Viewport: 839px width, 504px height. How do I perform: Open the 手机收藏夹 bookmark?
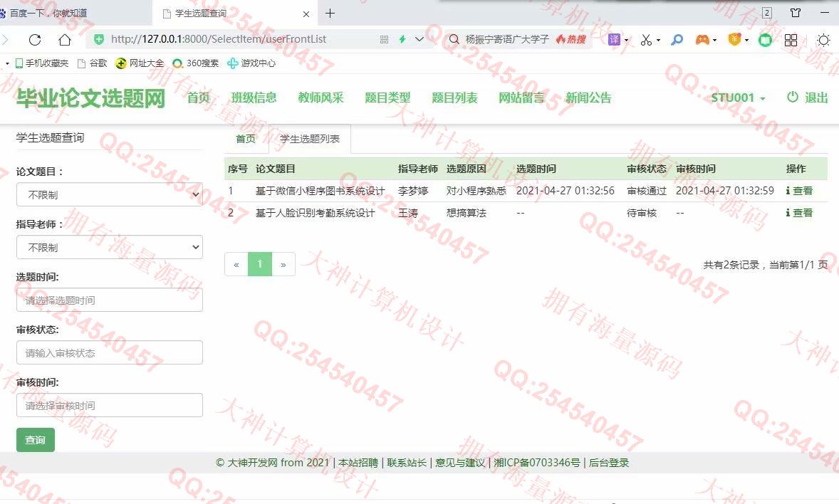(42, 63)
